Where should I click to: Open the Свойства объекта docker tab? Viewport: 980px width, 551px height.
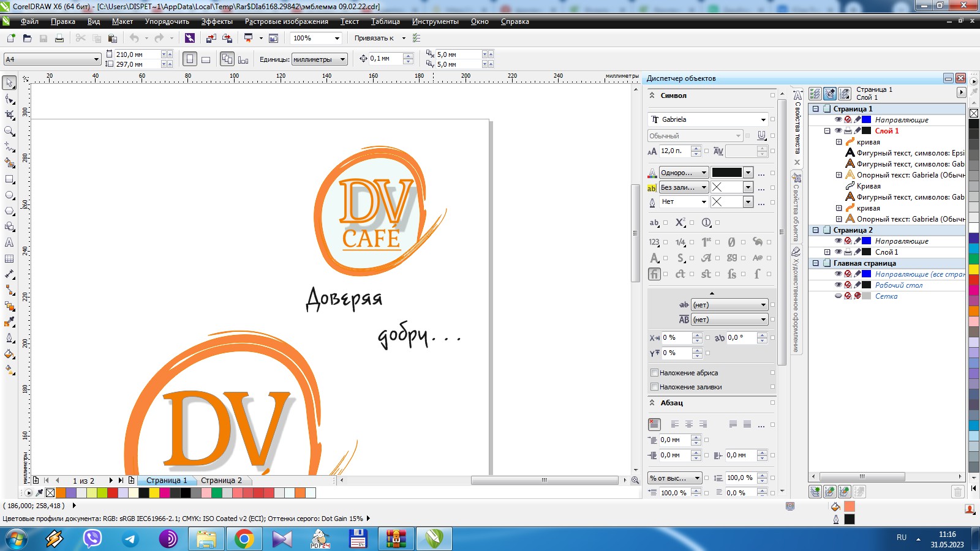tap(796, 208)
